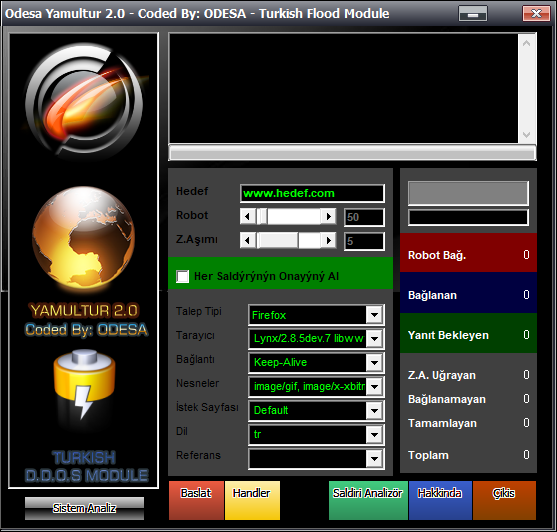Screen dimensions: 557x532
Task: Open the blue Hakkinda button
Action: click(x=440, y=500)
